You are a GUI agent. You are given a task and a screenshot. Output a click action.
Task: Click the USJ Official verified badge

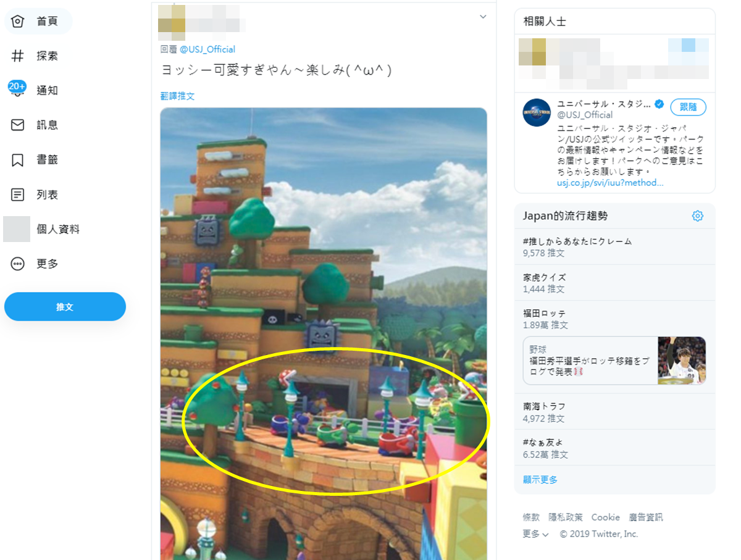[x=659, y=104]
